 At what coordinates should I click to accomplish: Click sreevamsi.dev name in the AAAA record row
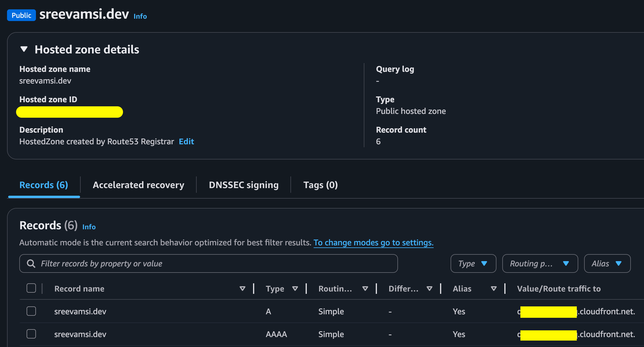(x=80, y=334)
